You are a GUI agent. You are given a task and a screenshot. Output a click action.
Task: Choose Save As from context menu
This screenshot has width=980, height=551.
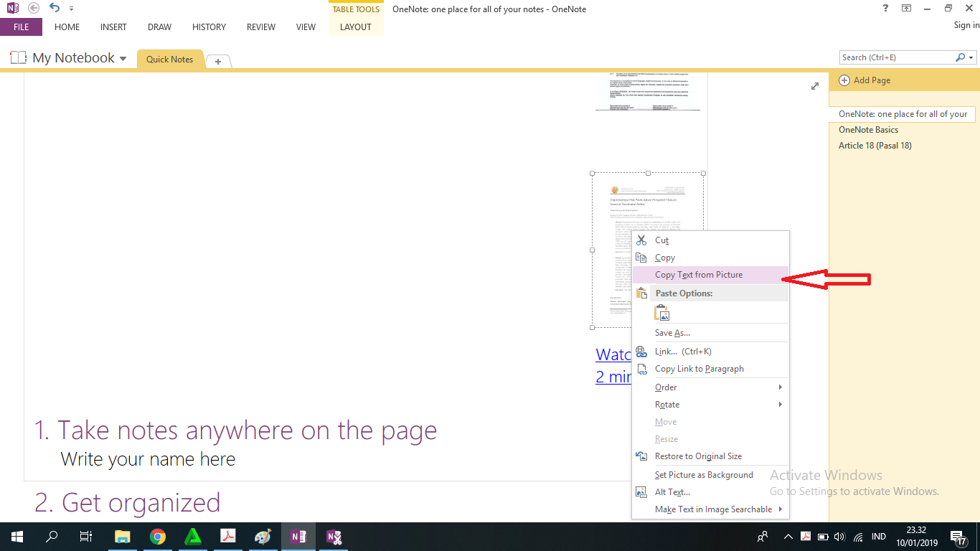pyautogui.click(x=672, y=333)
